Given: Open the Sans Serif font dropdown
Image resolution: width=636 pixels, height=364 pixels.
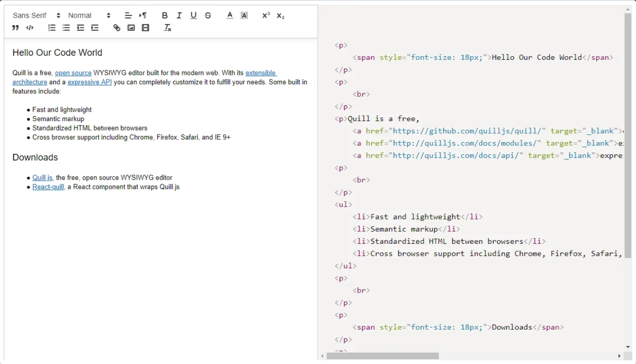Looking at the screenshot, I should click(30, 15).
